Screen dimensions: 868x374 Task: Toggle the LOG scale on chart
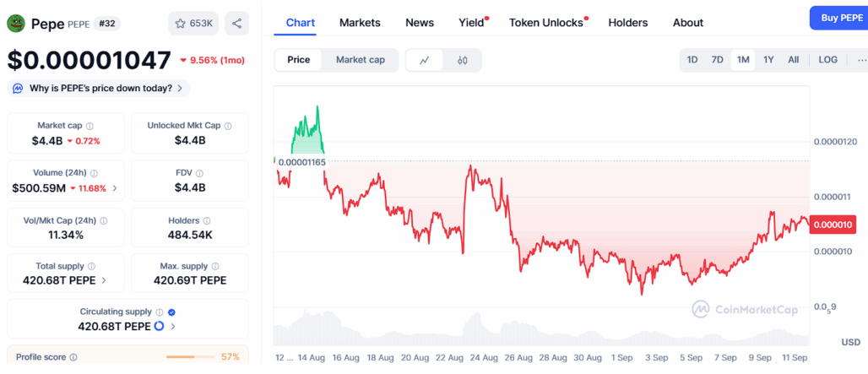pos(827,60)
